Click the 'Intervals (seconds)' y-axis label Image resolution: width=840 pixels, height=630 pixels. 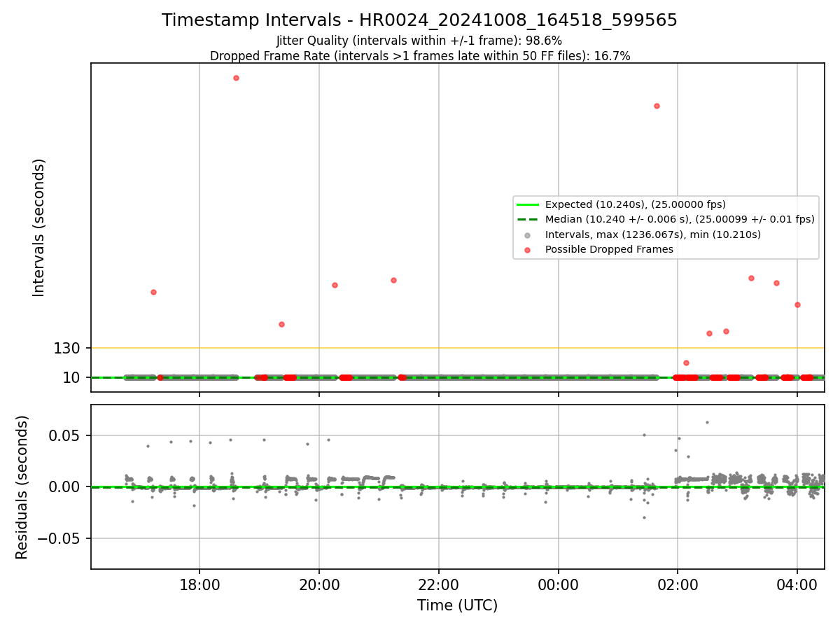coord(39,227)
